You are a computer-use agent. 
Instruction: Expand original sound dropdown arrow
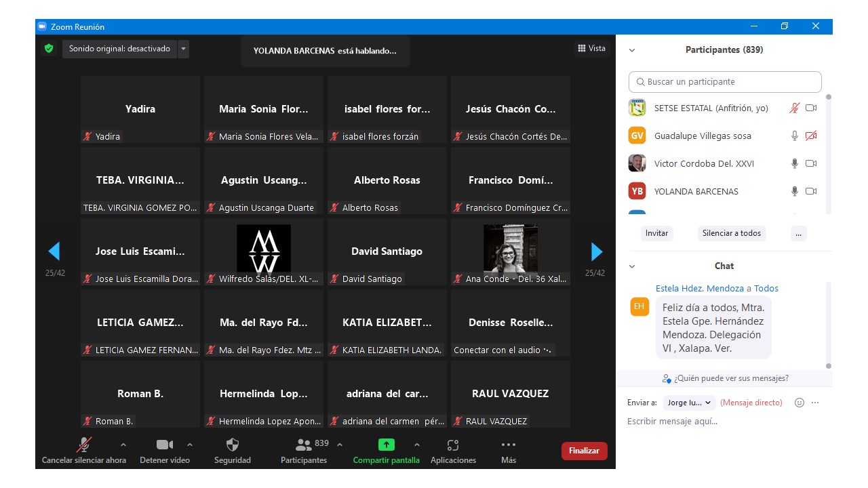(183, 49)
